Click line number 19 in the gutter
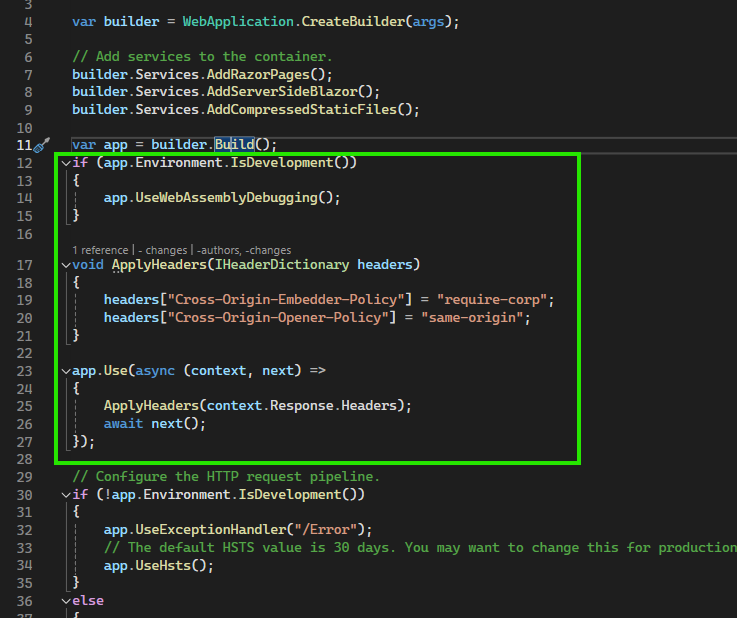 point(25,300)
